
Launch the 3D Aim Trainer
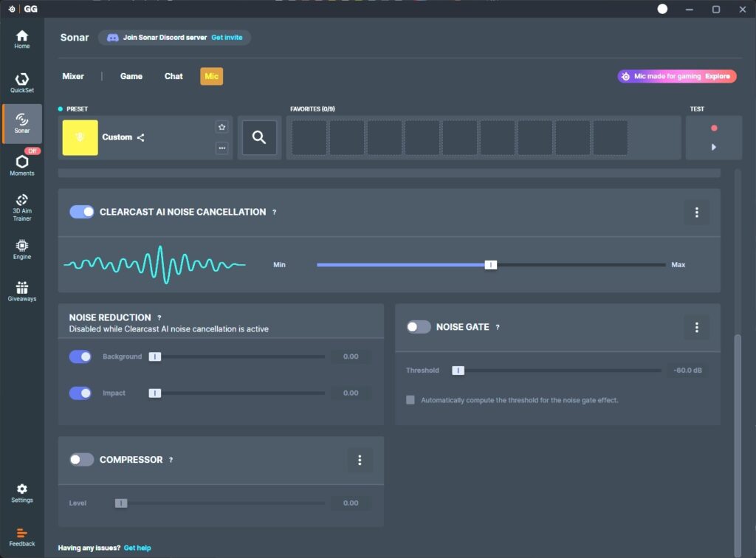[x=21, y=207]
